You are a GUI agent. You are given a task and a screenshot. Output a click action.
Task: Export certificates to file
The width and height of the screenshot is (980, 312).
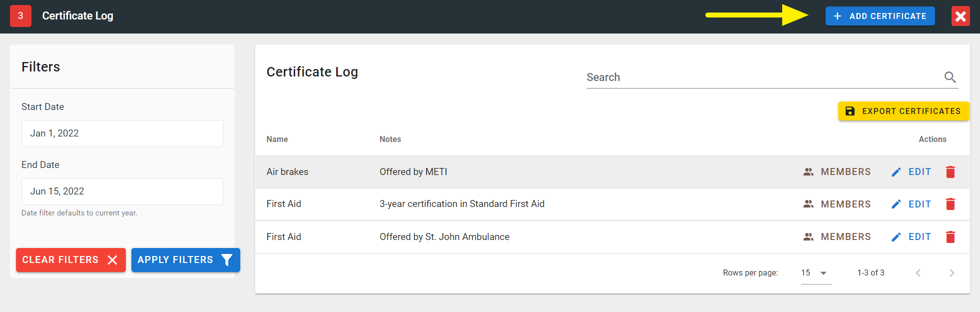[903, 111]
